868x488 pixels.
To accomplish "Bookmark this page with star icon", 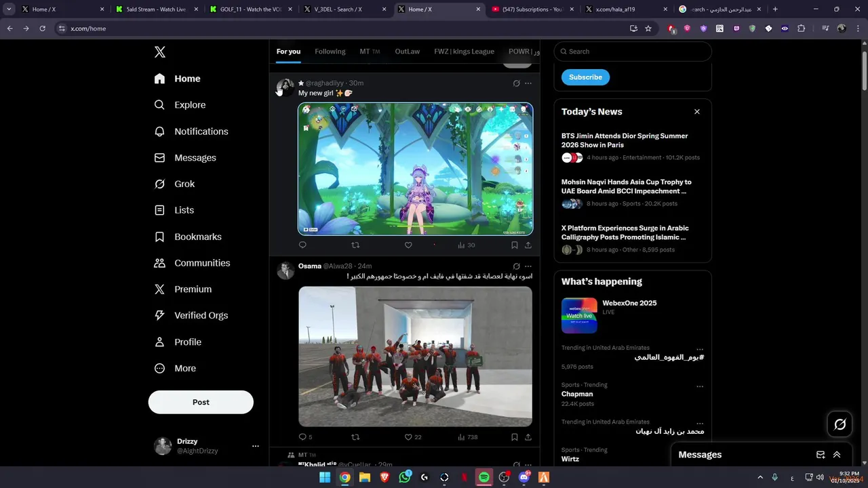I will (x=648, y=28).
